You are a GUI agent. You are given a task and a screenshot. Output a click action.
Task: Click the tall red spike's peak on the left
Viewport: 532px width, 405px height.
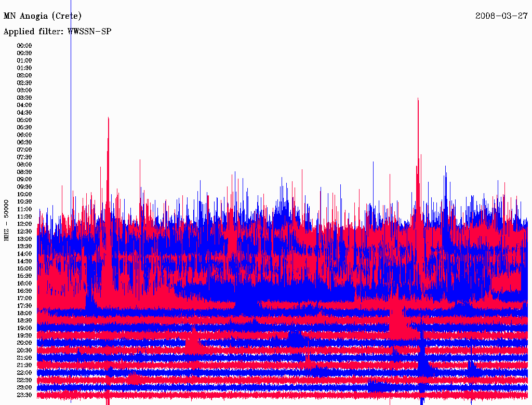(x=108, y=118)
